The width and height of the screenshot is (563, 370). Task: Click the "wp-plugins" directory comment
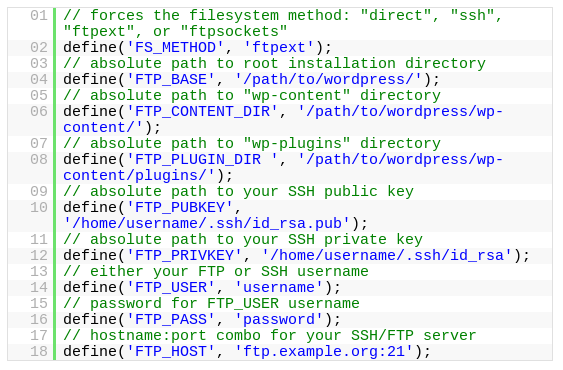(252, 144)
